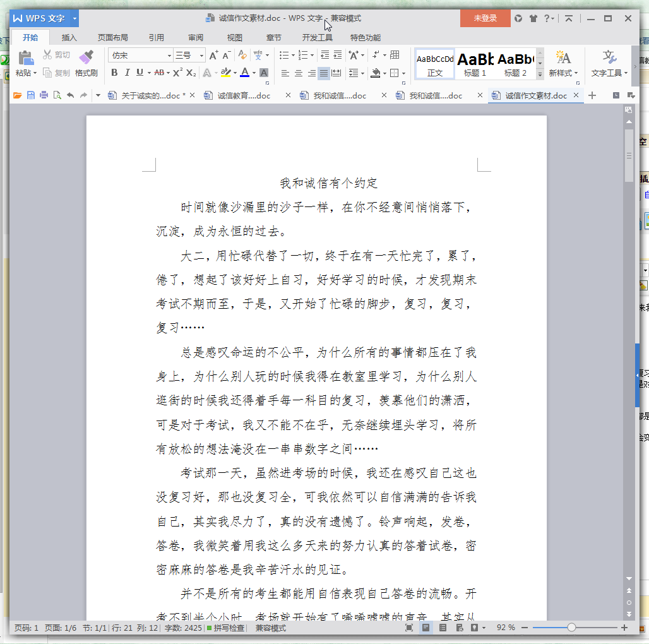Decrease font size with A- icon

226,55
